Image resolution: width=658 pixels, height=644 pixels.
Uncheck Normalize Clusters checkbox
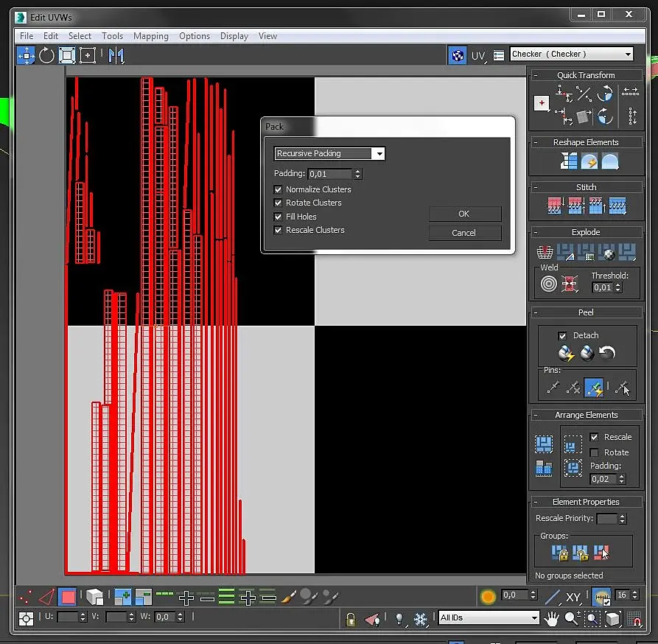point(279,189)
